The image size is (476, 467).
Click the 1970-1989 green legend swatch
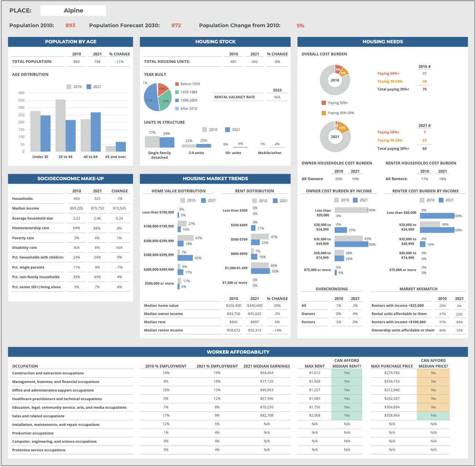(177, 92)
